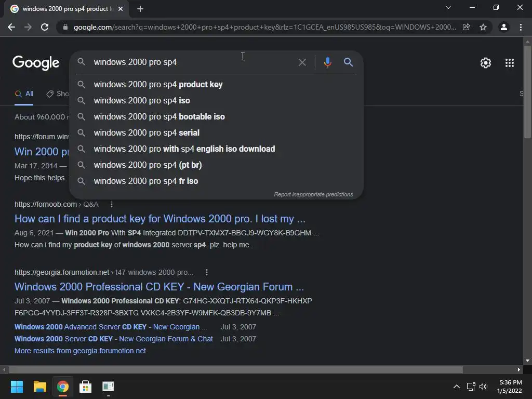Reload the current Google page
The width and height of the screenshot is (532, 399).
click(45, 27)
